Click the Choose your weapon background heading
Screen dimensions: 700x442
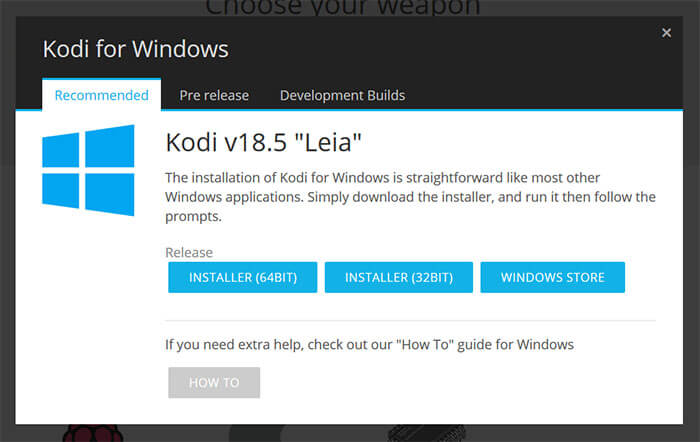(x=342, y=8)
